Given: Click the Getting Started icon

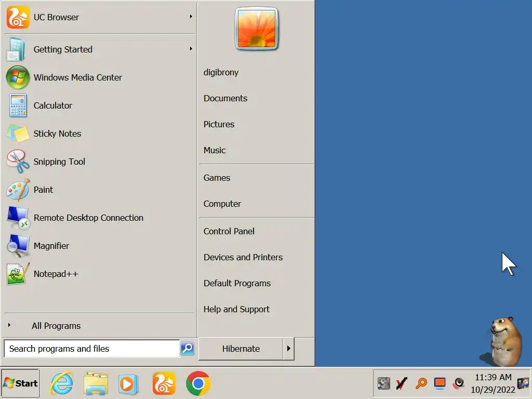Looking at the screenshot, I should point(16,49).
